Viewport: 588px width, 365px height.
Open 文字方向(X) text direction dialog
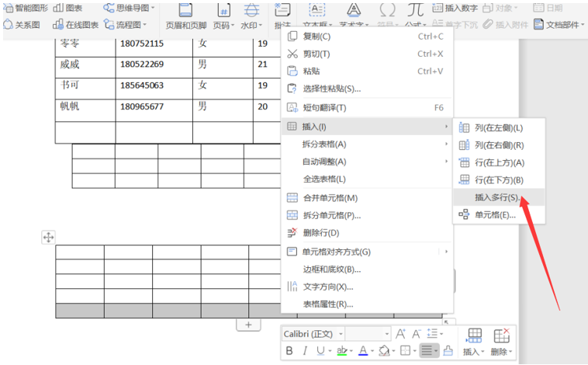click(x=367, y=287)
